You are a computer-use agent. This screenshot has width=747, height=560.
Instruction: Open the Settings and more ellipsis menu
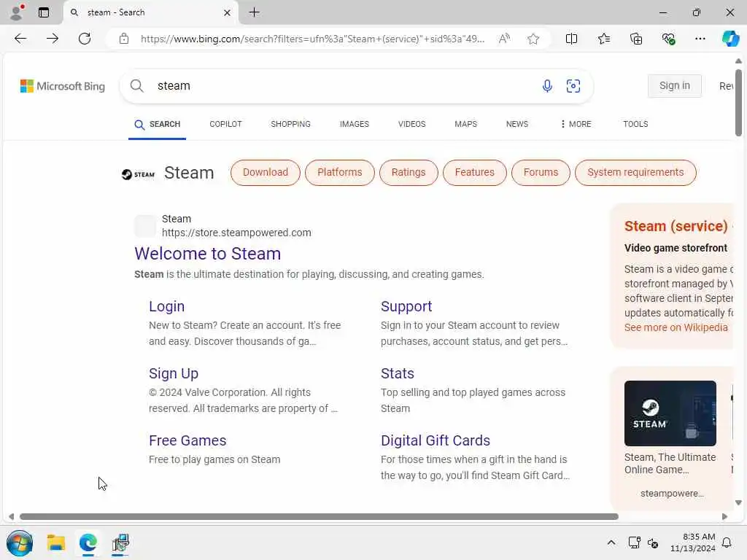700,39
